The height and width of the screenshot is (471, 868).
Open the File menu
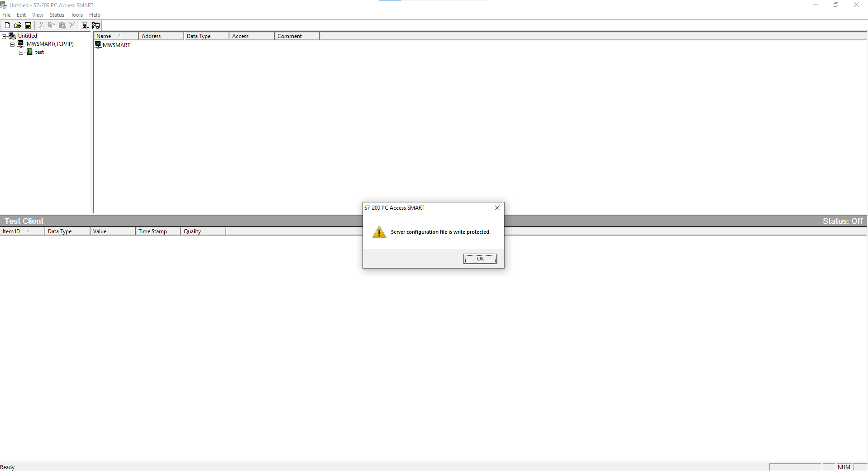pos(6,15)
